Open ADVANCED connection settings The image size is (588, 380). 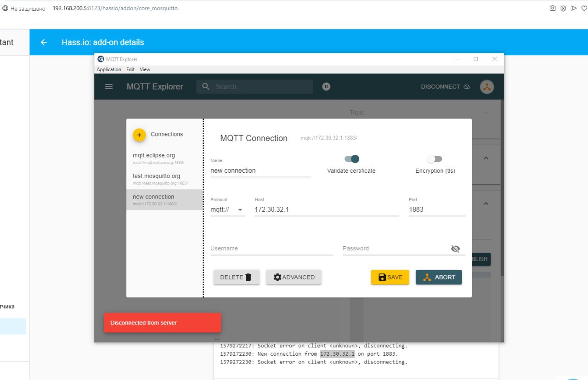pyautogui.click(x=294, y=277)
